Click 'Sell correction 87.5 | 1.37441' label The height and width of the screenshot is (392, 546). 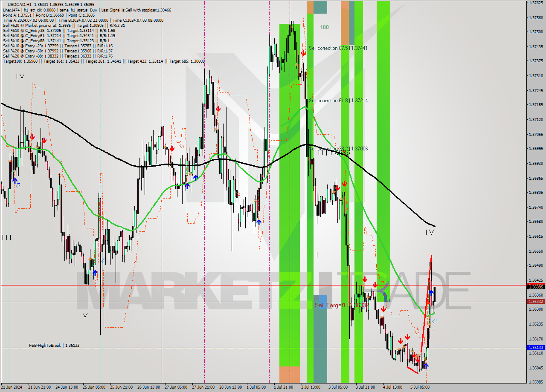[338, 48]
